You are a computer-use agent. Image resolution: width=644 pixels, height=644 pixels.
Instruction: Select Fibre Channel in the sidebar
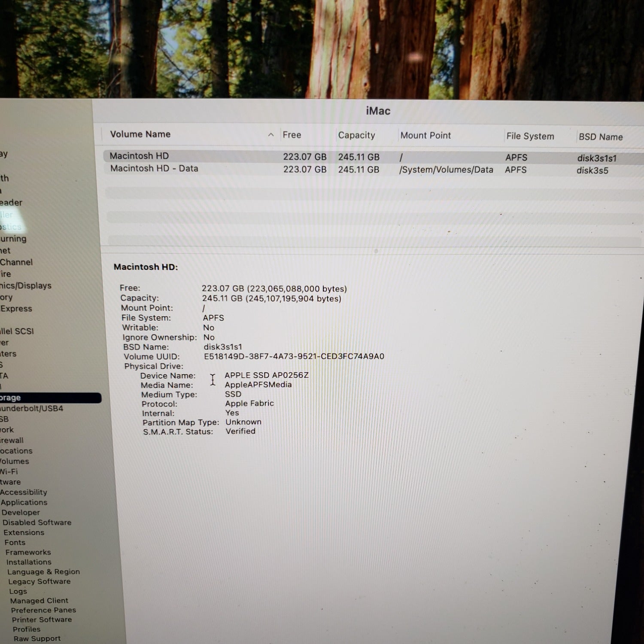tap(16, 262)
